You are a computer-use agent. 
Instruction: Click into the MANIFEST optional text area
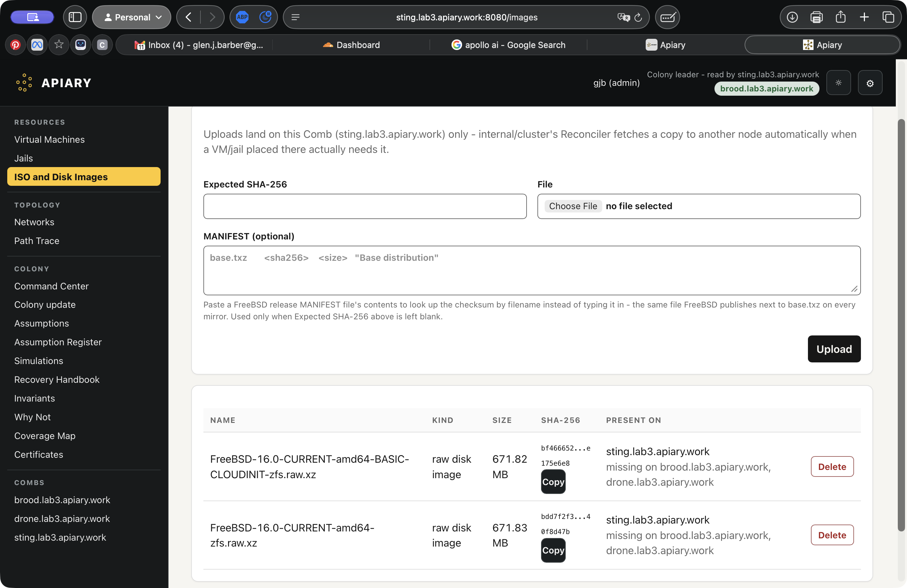(531, 270)
